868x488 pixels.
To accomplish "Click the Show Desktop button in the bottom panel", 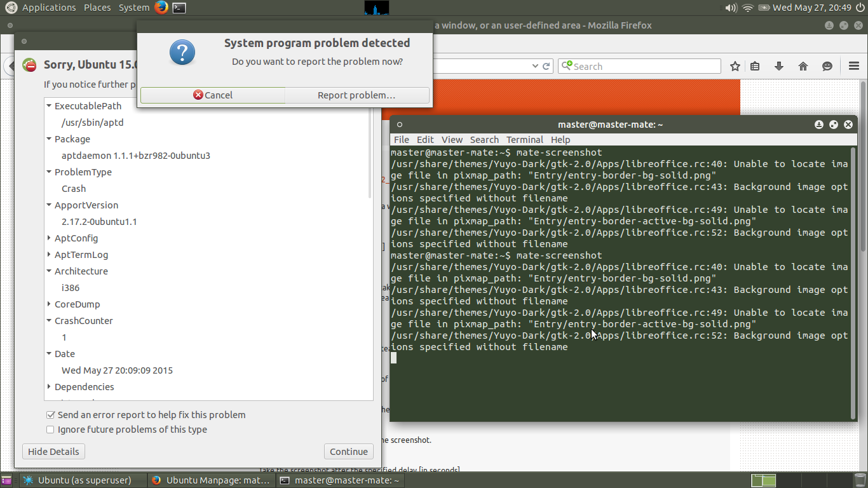I will pyautogui.click(x=6, y=480).
